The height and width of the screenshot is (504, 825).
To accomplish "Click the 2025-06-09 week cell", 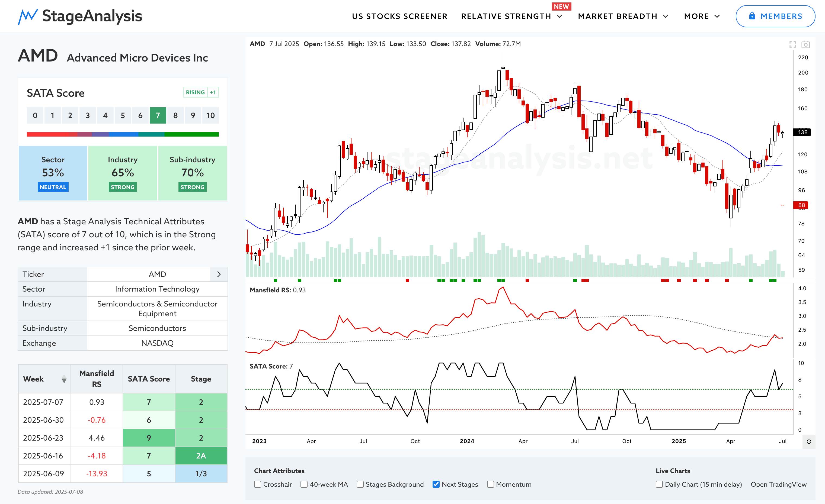I will point(44,474).
